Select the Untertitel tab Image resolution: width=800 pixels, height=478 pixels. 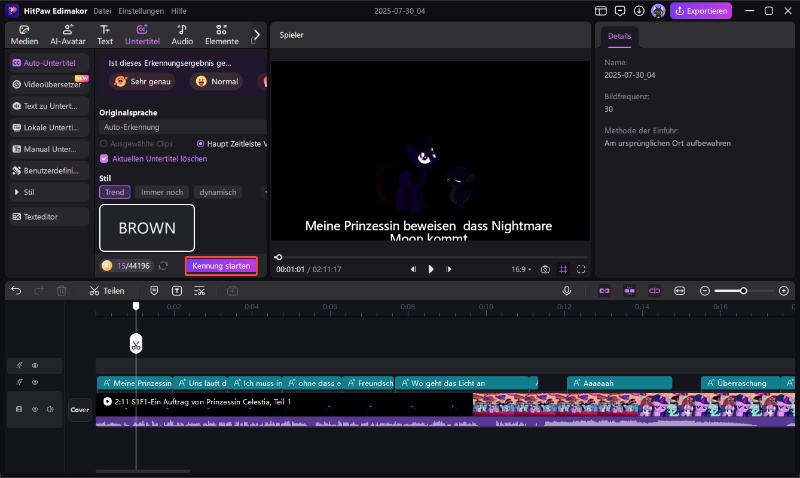[x=142, y=35]
